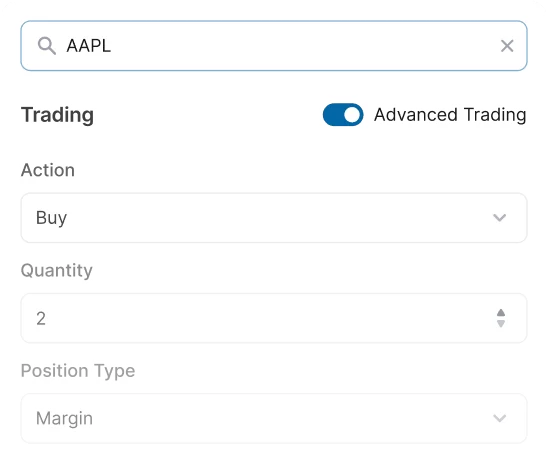
Task: Click the Advanced Trading label
Action: click(x=450, y=115)
